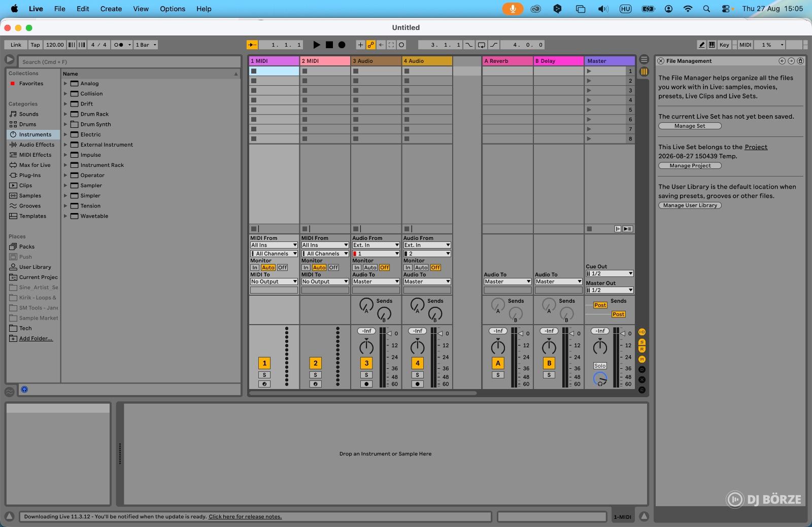The height and width of the screenshot is (527, 812).
Task: Open the Sounds category in browser
Action: point(29,114)
